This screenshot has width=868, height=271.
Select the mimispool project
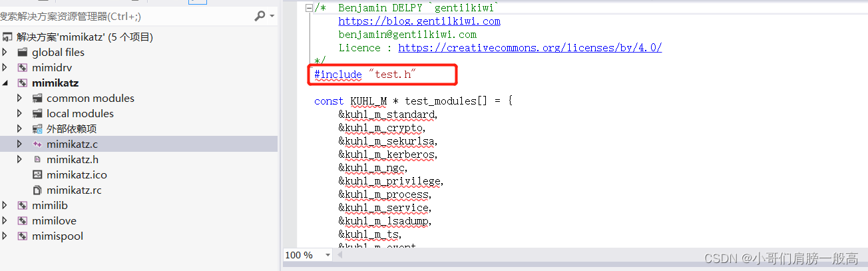57,236
